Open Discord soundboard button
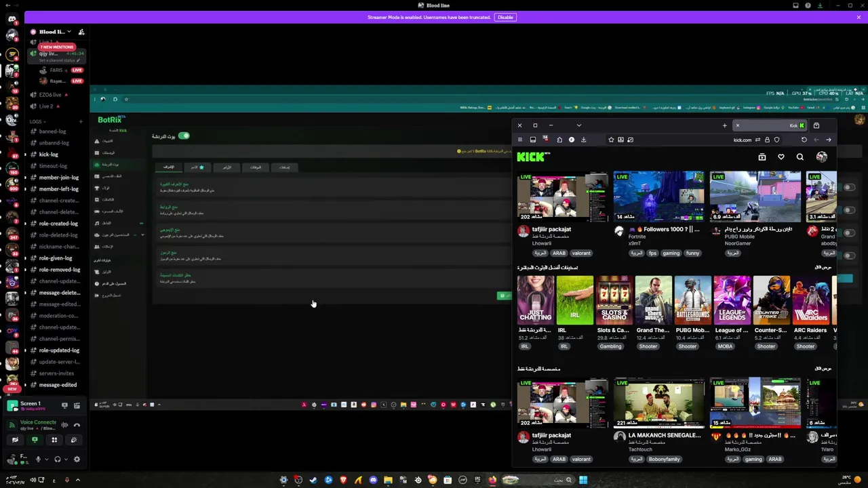The height and width of the screenshot is (488, 868). pyautogui.click(x=74, y=440)
